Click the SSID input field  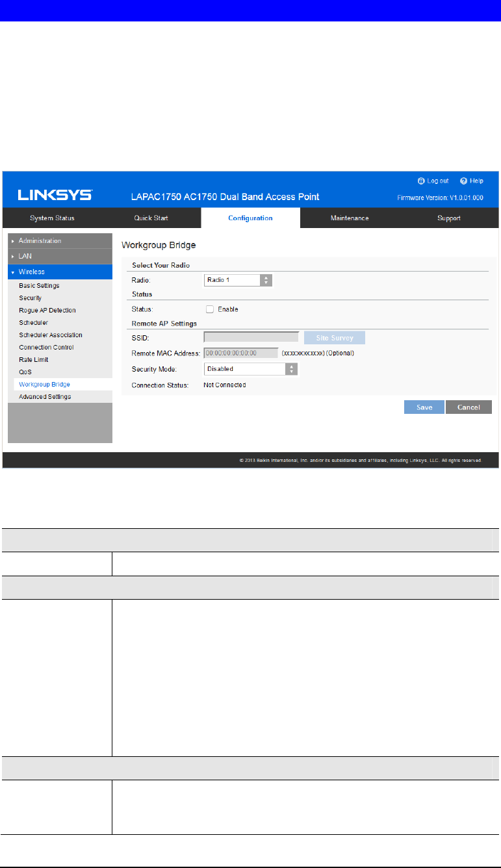251,338
